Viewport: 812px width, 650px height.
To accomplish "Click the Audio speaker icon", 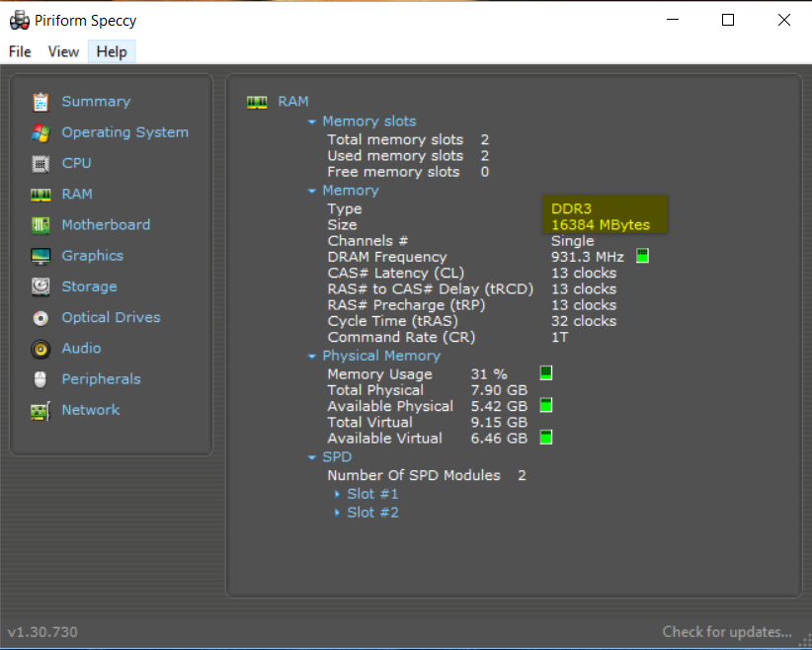I will (41, 349).
